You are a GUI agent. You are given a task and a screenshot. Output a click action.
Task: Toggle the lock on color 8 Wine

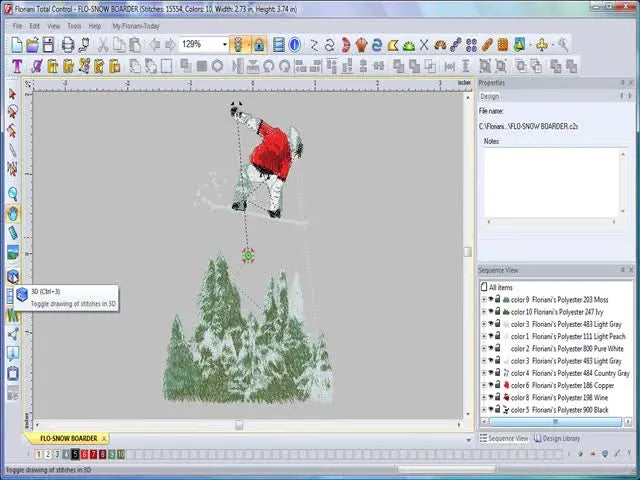pyautogui.click(x=498, y=397)
